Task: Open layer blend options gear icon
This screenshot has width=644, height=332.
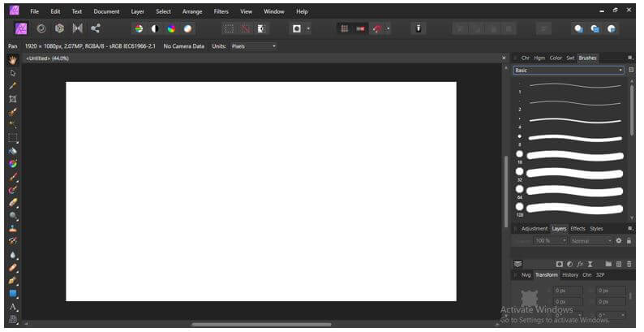Action: click(x=619, y=241)
